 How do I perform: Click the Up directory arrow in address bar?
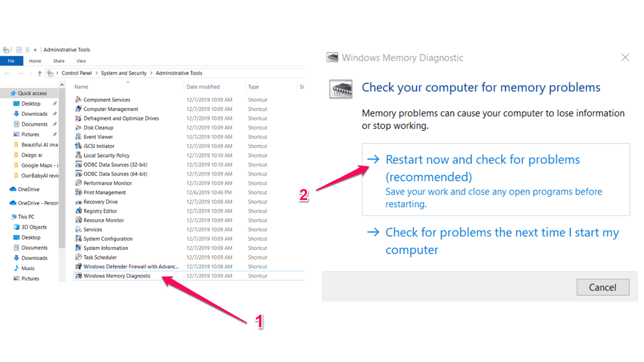coord(40,73)
